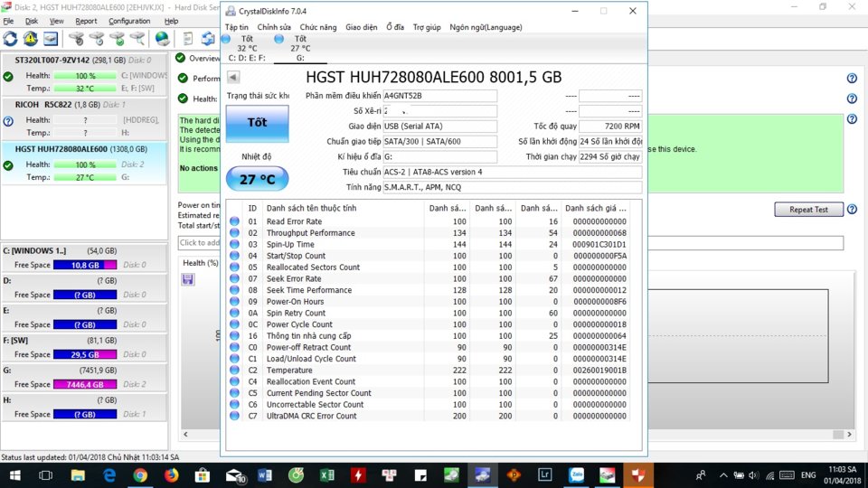Open Configuration menu in Hard Disk Sentinel
The width and height of the screenshot is (868, 488).
coord(129,21)
